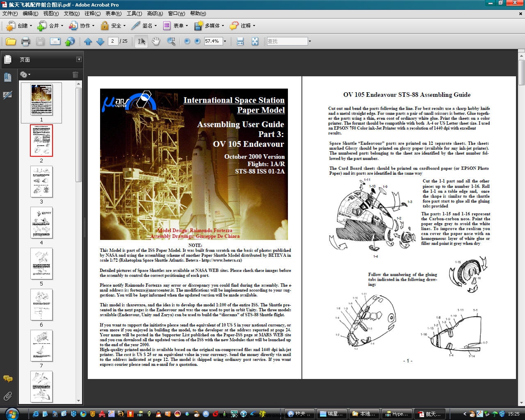Click the fit one full page icon
The height and width of the screenshot is (420, 525).
point(255,41)
